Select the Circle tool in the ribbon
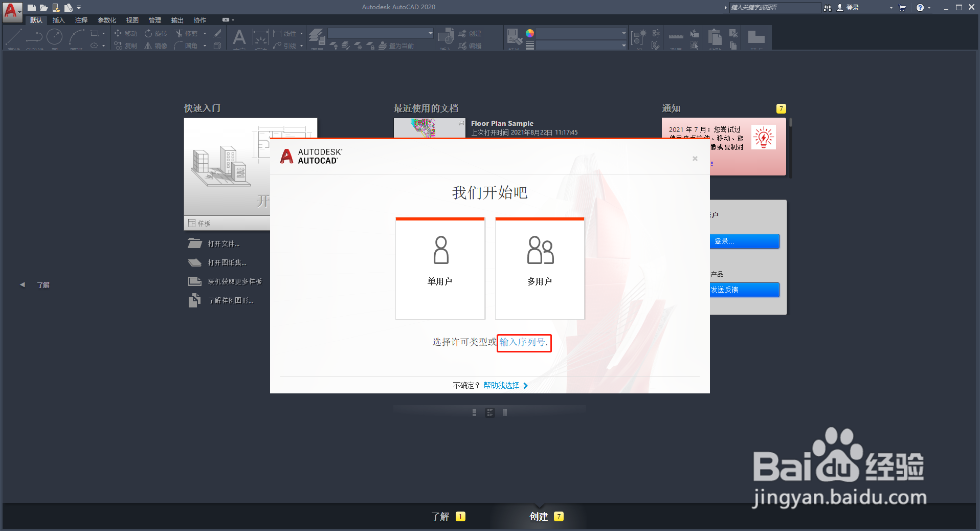 click(x=55, y=37)
